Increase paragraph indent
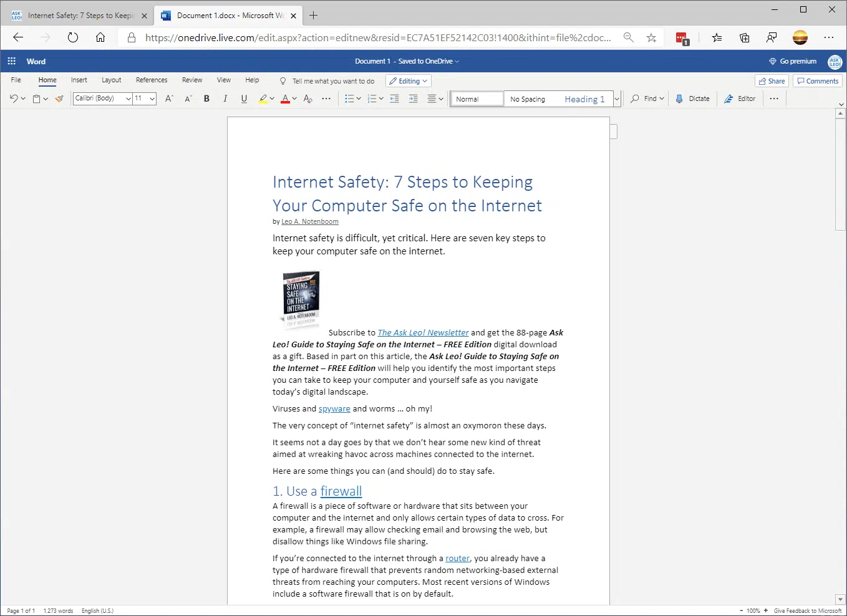 pos(413,99)
